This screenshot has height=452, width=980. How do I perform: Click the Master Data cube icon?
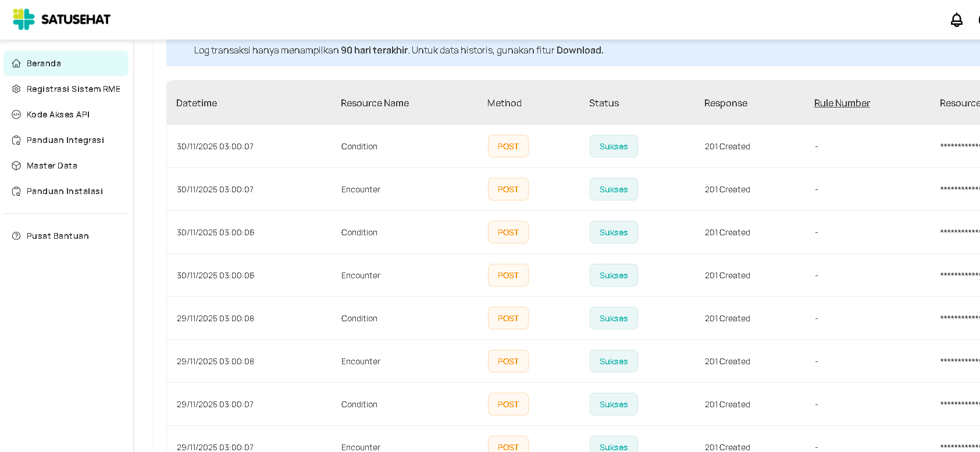pyautogui.click(x=16, y=166)
